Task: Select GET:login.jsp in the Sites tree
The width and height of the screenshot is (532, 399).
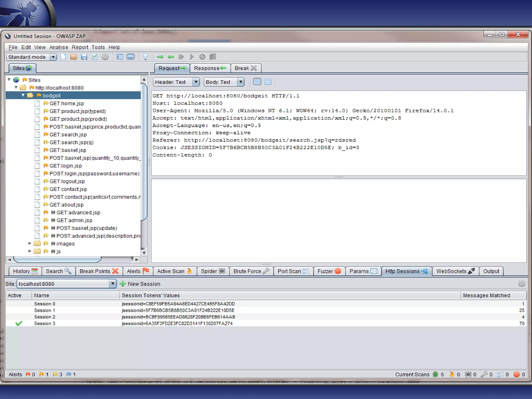Action: (65, 166)
